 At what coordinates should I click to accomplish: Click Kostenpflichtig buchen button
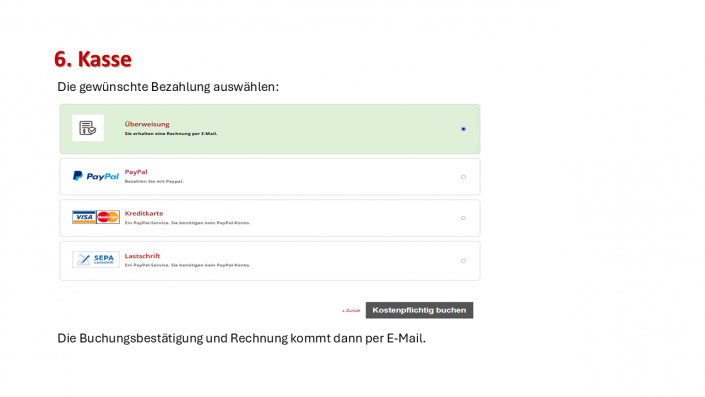click(x=419, y=310)
